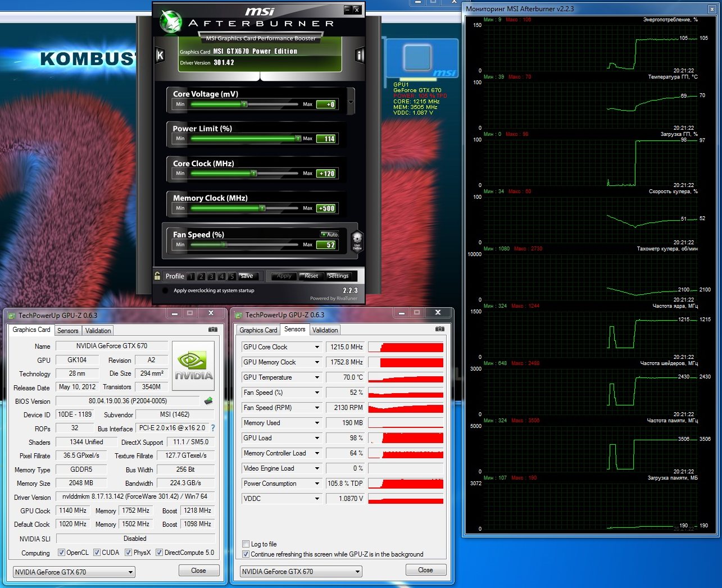Save the BIOS using the chip icon
This screenshot has height=588, width=722.
pos(208,401)
